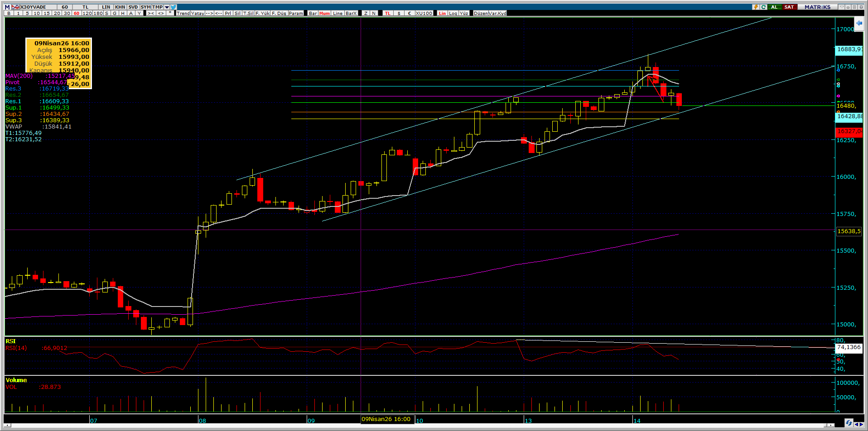Viewport: 868px width, 431px height.
Task: Click the Twitter bird icon
Action: tap(174, 7)
